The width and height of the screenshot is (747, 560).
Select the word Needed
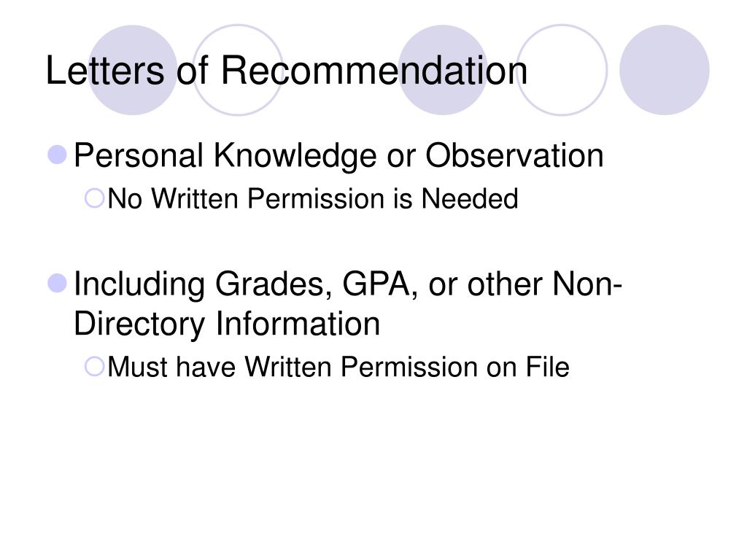point(471,198)
